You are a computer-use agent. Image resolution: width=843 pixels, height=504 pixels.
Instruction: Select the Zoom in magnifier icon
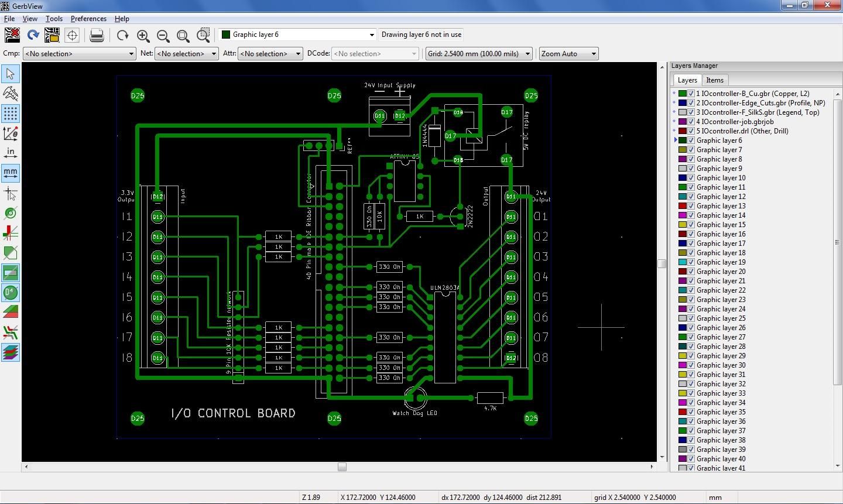pos(143,36)
